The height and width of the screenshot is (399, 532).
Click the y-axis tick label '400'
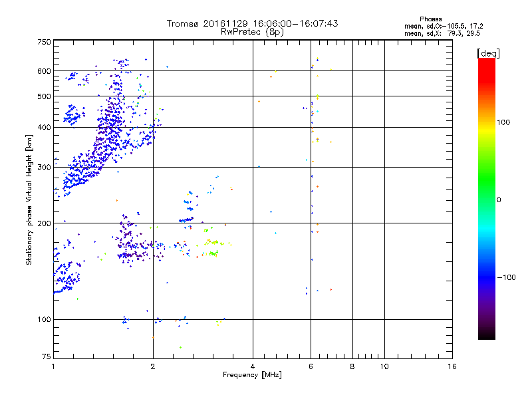[x=44, y=128]
